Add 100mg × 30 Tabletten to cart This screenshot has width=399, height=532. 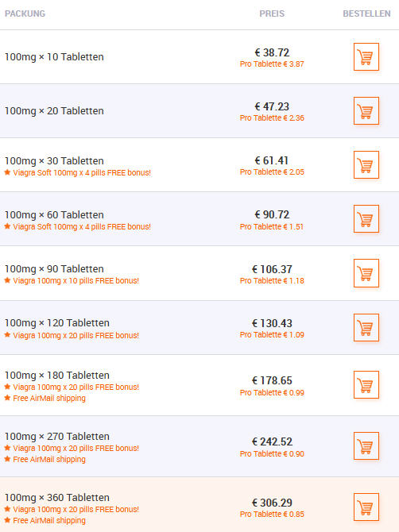point(366,165)
